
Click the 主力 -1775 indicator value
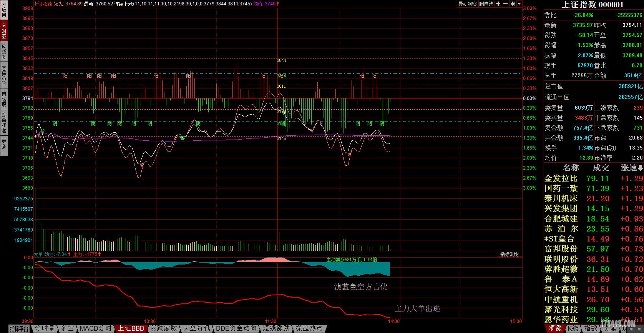(87, 254)
